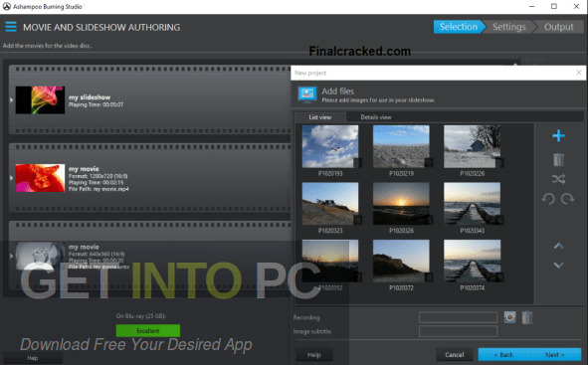Move image down with chevron arrow
The width and height of the screenshot is (588, 365).
[x=559, y=265]
